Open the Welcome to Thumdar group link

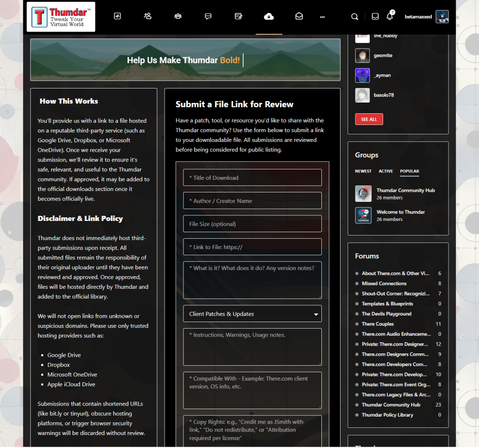pos(400,212)
